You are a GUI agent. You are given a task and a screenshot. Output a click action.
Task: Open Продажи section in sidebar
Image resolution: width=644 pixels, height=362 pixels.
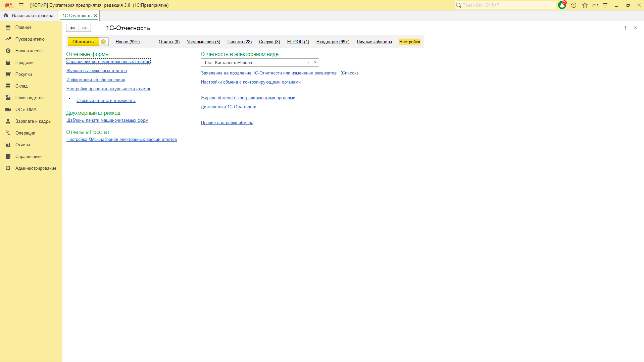click(24, 62)
